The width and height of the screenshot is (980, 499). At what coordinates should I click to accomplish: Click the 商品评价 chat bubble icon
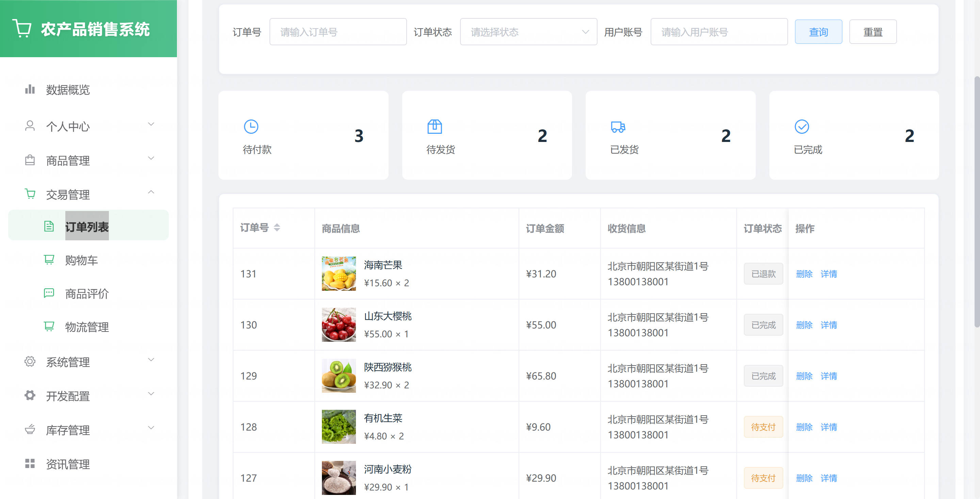(49, 293)
